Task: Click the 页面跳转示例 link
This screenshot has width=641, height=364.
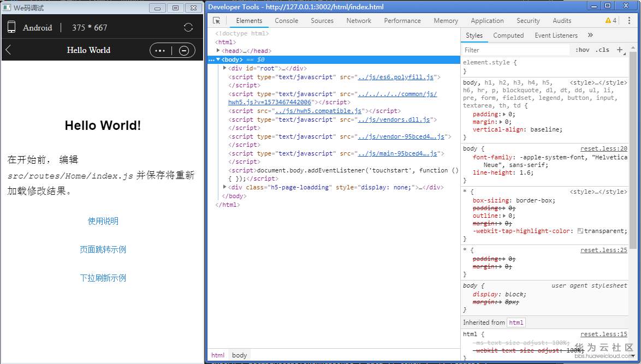Action: click(103, 249)
